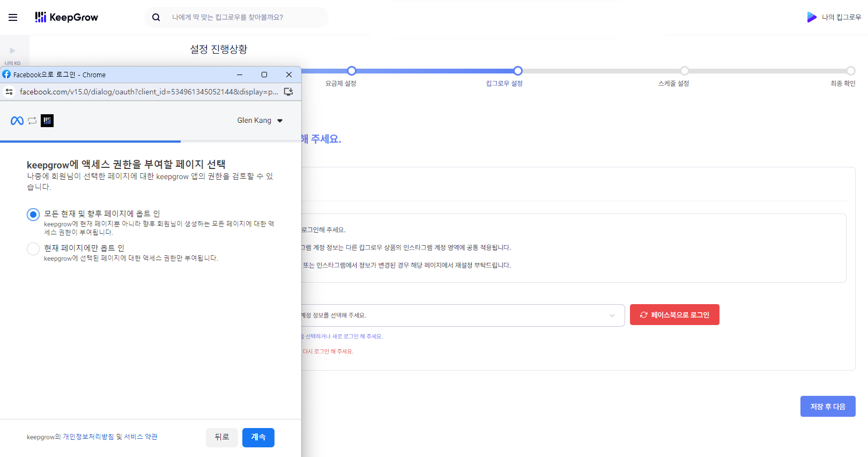
Task: Click 페이스북으로 로그인 button
Action: [674, 315]
